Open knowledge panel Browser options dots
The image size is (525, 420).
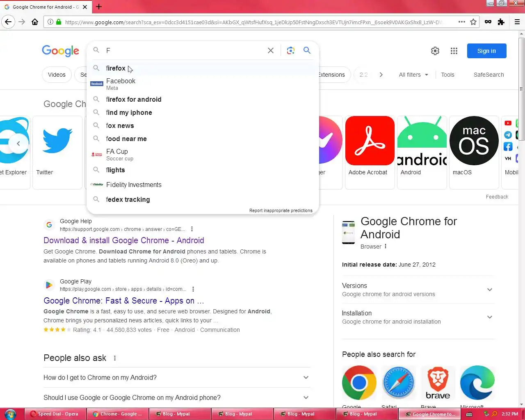pyautogui.click(x=386, y=247)
